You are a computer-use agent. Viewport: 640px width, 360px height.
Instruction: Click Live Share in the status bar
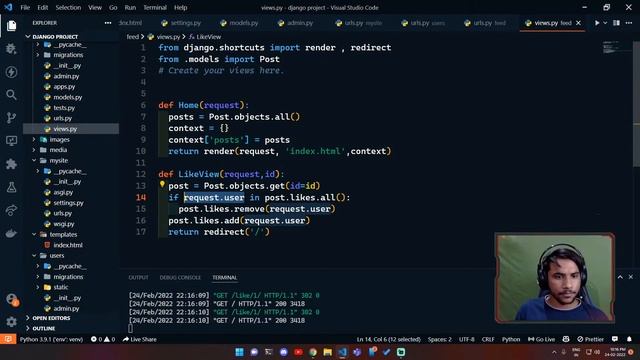point(140,339)
